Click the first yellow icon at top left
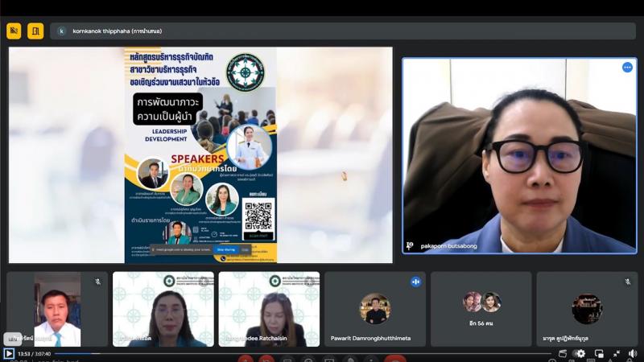Screen dimensions: 644x362 click(x=14, y=31)
